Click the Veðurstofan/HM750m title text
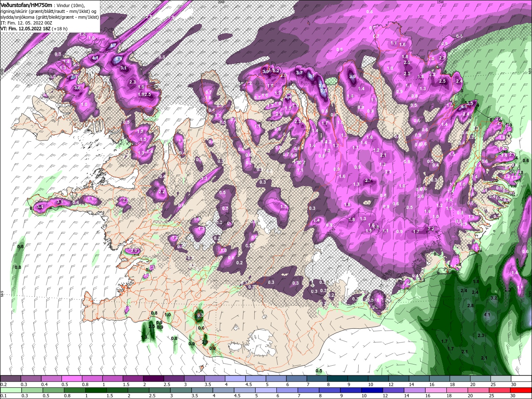The width and height of the screenshot is (532, 399). coord(26,5)
